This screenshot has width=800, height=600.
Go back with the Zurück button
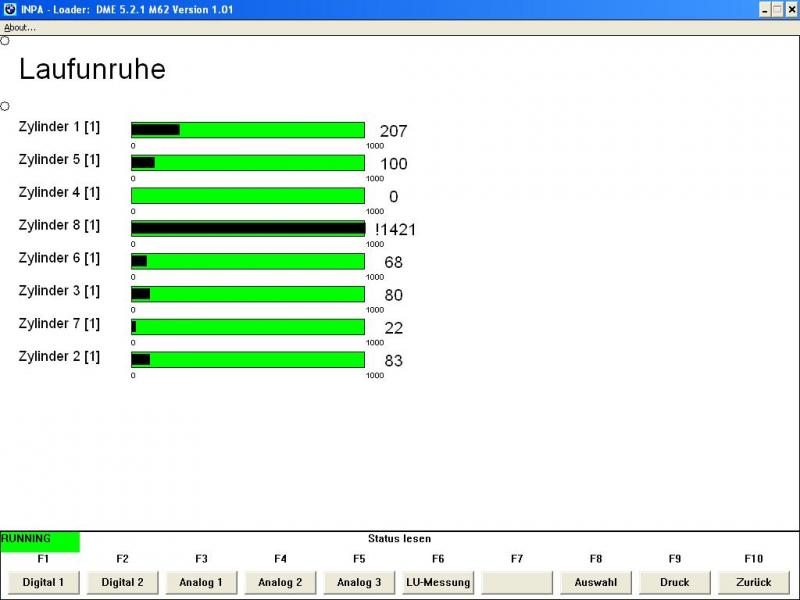(x=754, y=582)
